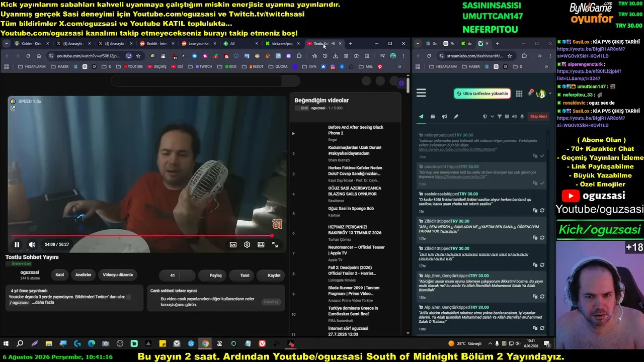Seek on the red video progress bar
This screenshot has width=644, height=362.
(141, 235)
